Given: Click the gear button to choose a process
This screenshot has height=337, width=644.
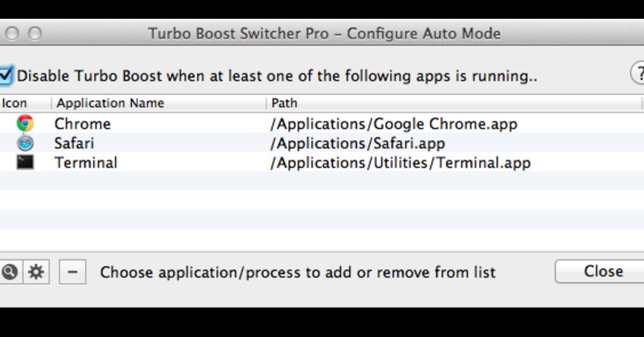Looking at the screenshot, I should click(x=36, y=272).
